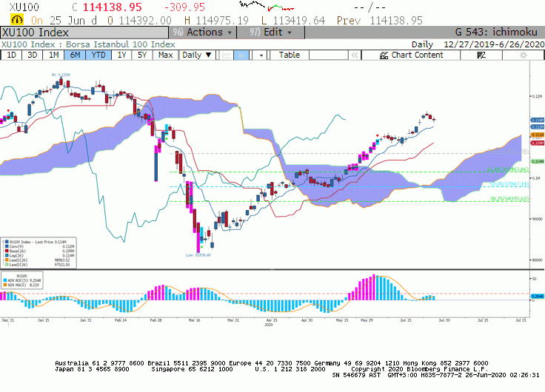Select the 5Y time range
The image size is (545, 392).
click(142, 55)
